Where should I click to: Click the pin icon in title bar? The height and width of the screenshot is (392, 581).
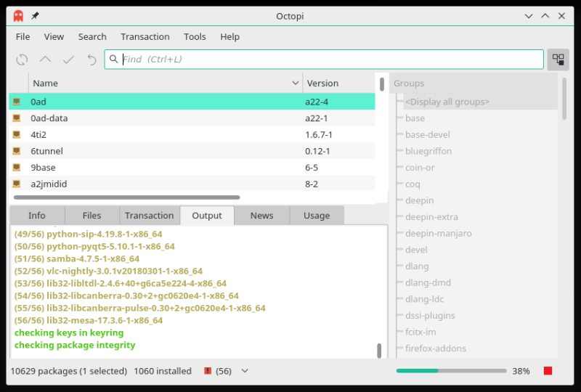(35, 15)
